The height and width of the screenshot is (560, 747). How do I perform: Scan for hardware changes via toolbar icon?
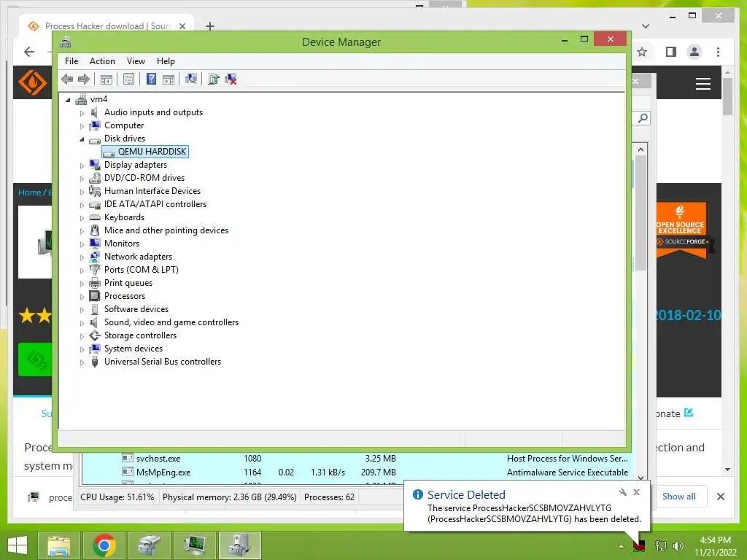pos(191,79)
